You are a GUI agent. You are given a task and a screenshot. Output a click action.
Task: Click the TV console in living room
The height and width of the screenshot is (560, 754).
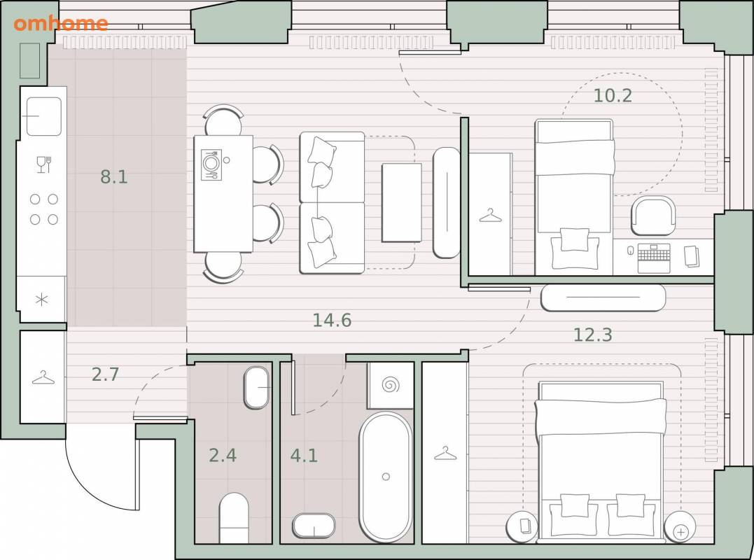[x=447, y=203]
